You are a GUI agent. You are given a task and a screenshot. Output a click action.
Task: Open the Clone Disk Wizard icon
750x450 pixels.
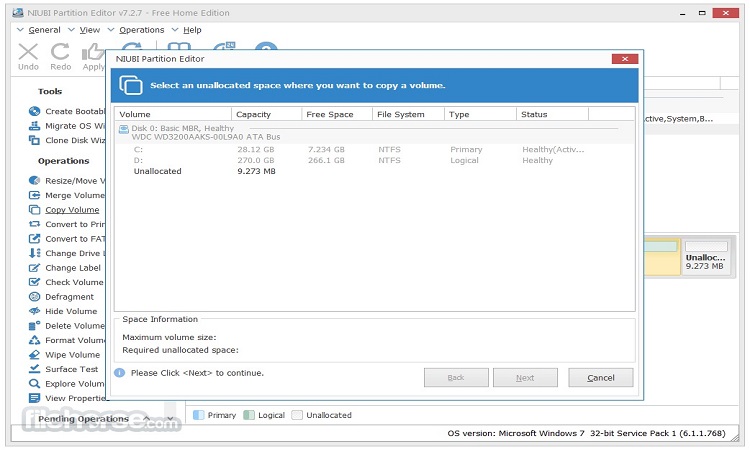[34, 140]
